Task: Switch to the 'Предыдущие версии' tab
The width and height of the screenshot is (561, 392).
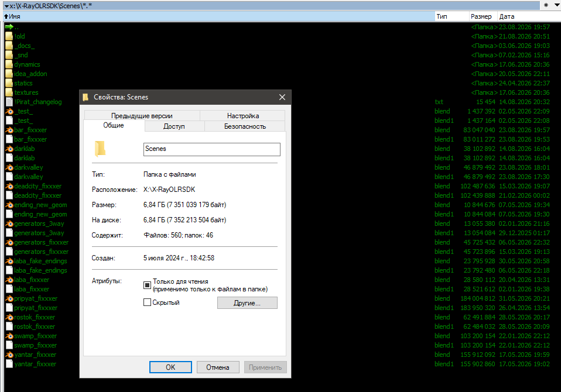Action: click(x=142, y=116)
